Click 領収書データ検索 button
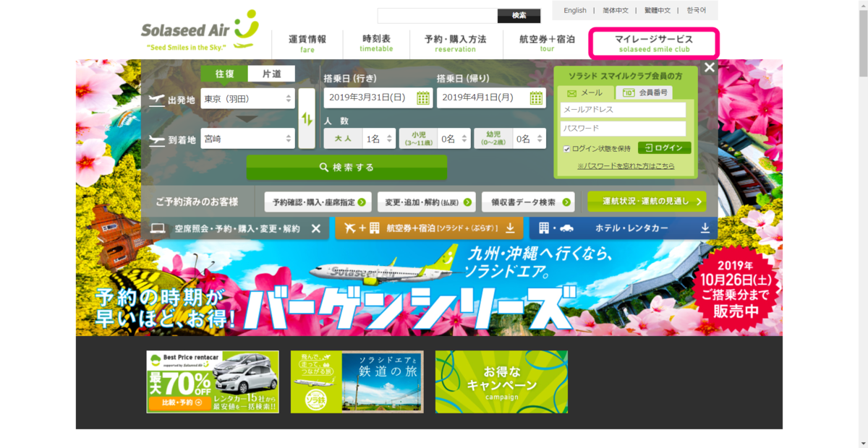868x448 pixels. 528,202
